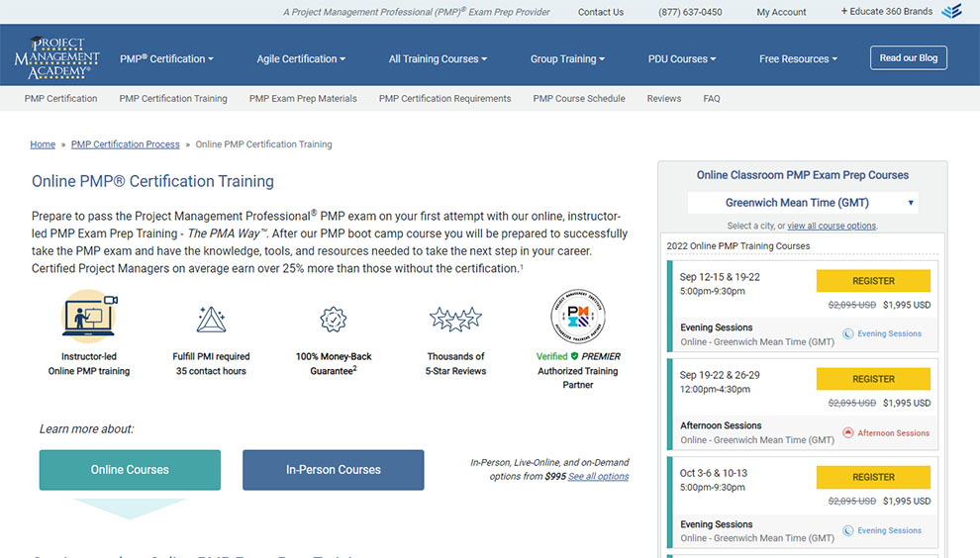
Task: Click the 35 contact hours triangle icon
Action: tap(211, 320)
